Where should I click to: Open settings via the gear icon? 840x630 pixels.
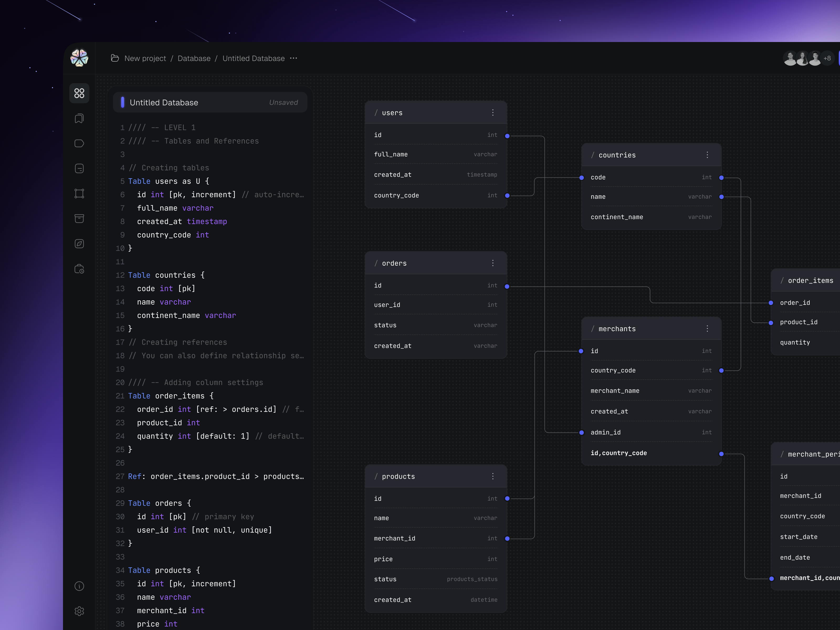[79, 611]
